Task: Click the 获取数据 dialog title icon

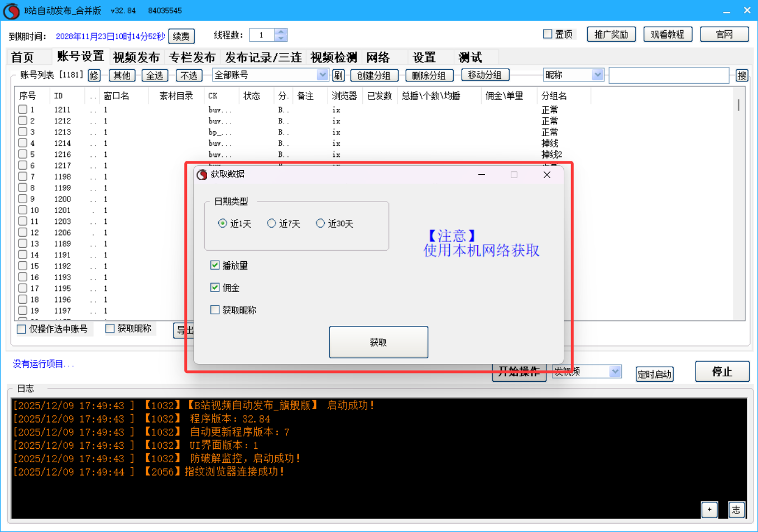Action: click(x=202, y=175)
